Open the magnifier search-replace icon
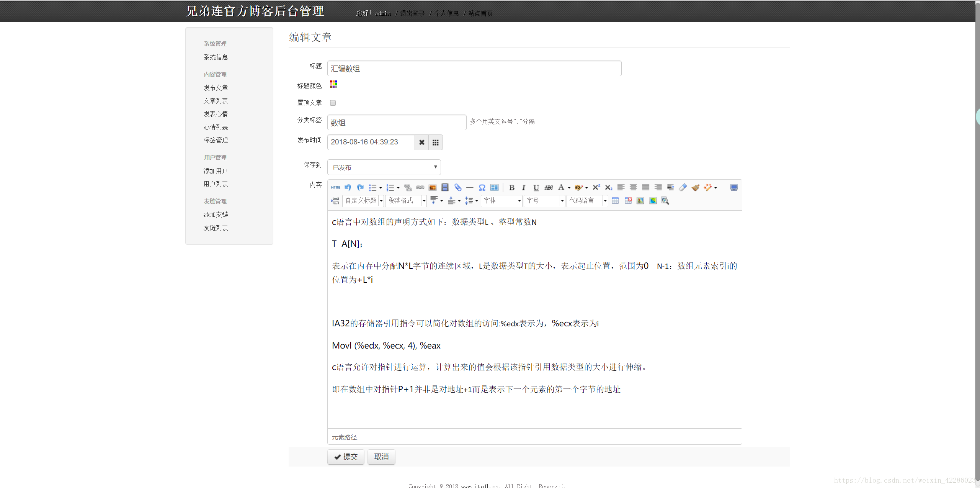 pyautogui.click(x=665, y=201)
